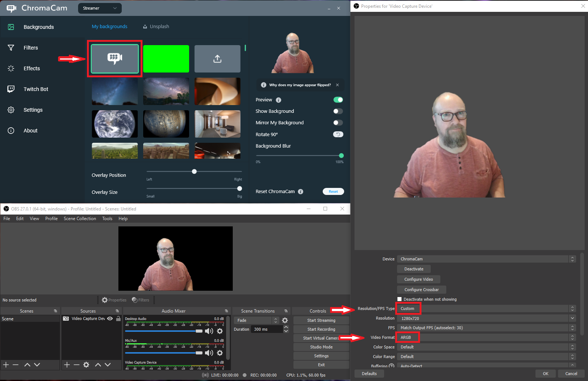The width and height of the screenshot is (588, 381).
Task: Click the Overlay Position slider handle
Action: (x=194, y=172)
